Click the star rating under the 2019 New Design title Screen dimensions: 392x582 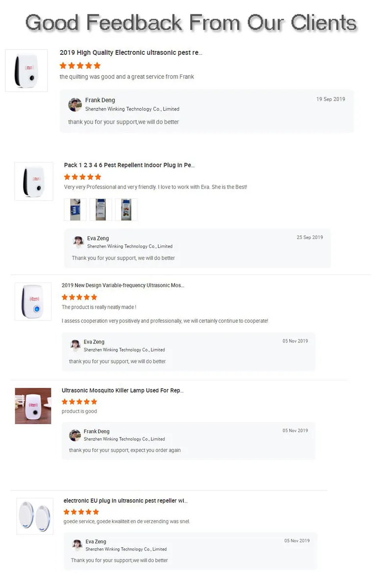click(x=79, y=297)
